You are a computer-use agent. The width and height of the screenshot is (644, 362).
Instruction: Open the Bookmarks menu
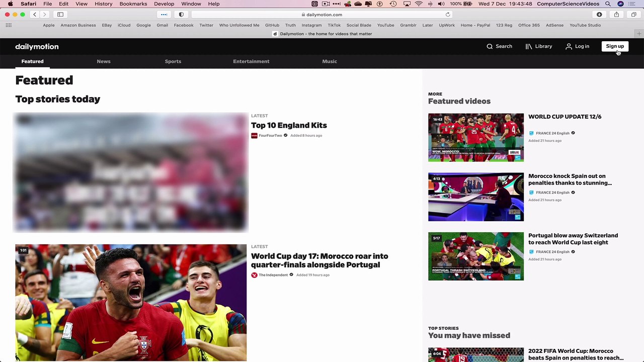click(x=133, y=4)
